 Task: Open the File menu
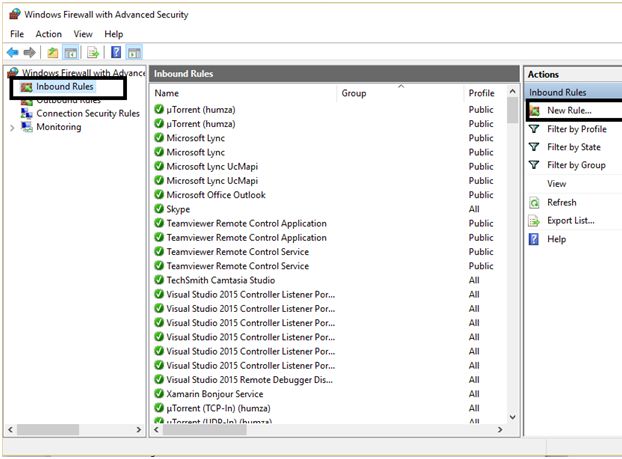17,34
